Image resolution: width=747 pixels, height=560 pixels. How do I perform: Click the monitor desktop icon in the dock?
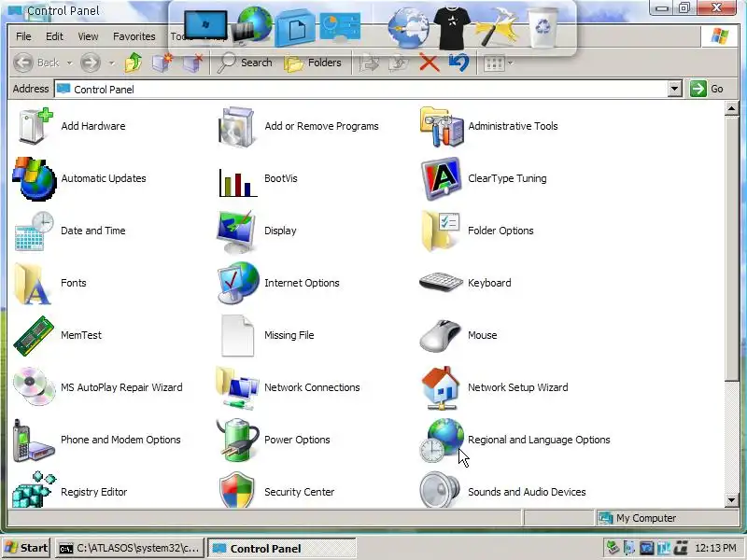click(205, 25)
